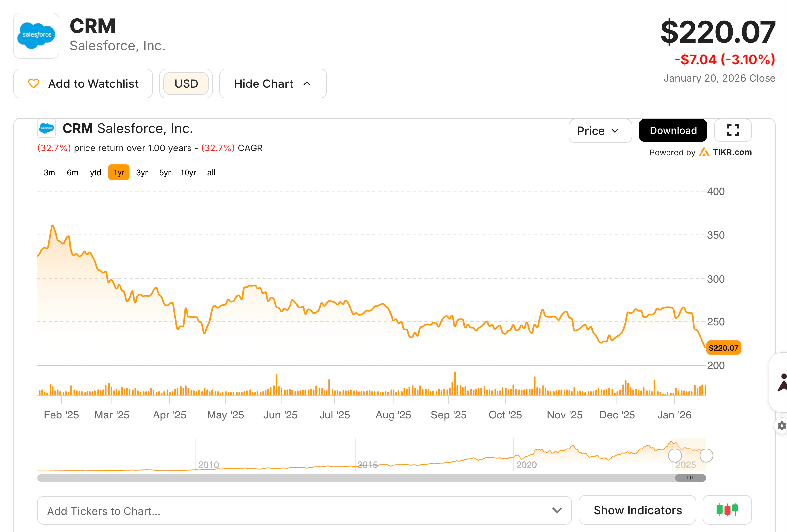Select the candlestick chart style icon
The height and width of the screenshot is (532, 787).
(x=727, y=510)
